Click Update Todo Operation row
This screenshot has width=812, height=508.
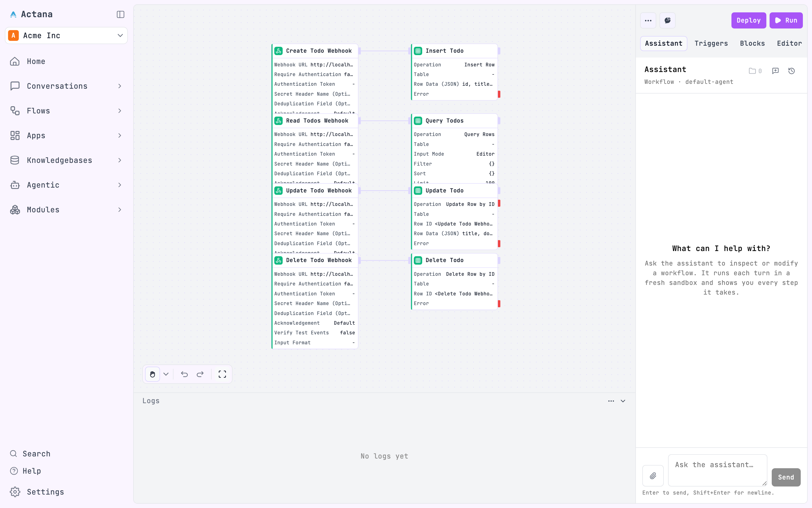[454, 204]
